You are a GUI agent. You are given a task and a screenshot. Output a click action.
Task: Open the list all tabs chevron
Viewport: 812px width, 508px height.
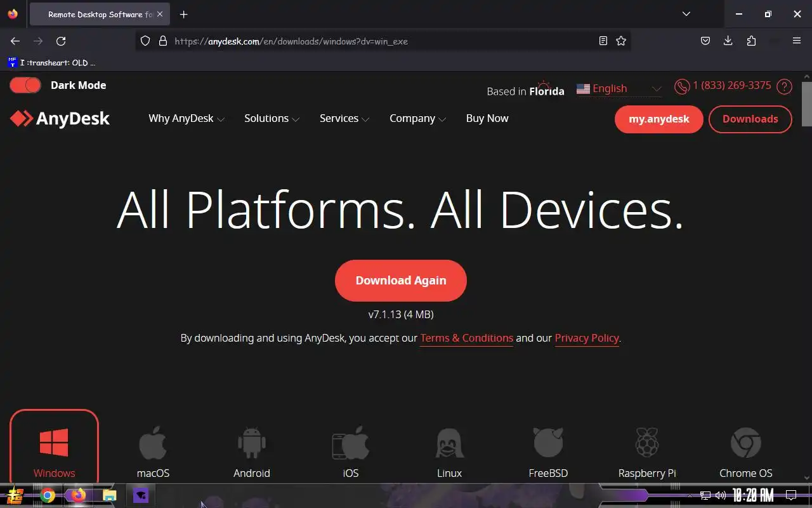(x=686, y=14)
